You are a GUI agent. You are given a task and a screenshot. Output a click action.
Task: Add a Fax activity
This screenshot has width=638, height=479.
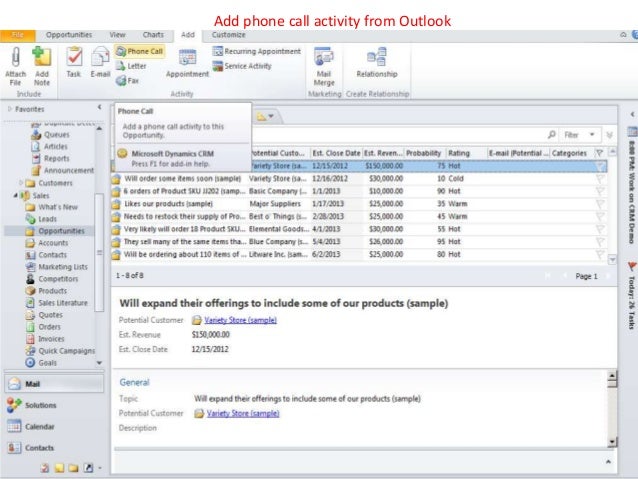coord(127,81)
